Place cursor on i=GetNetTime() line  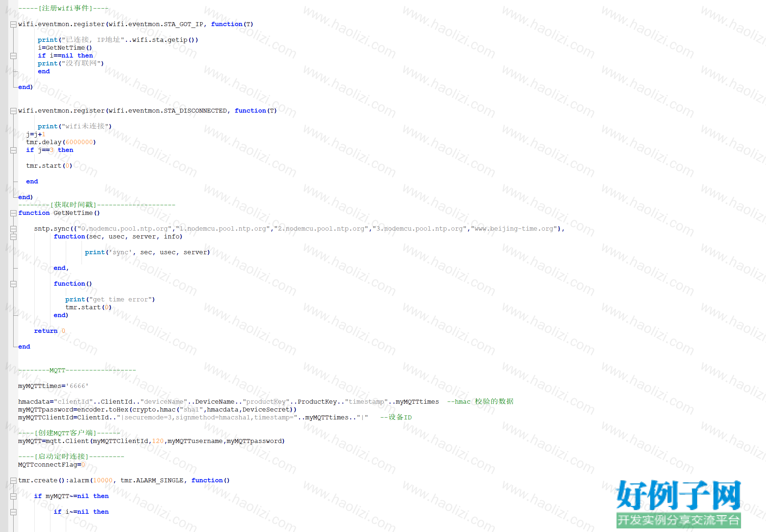point(65,48)
